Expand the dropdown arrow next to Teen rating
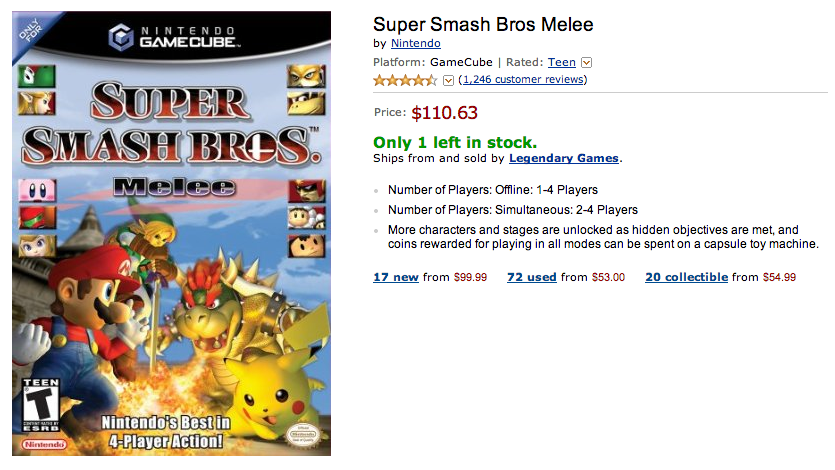 coord(587,63)
